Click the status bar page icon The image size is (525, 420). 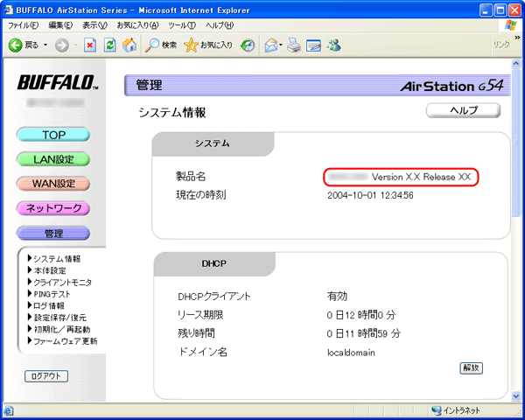tap(9, 410)
